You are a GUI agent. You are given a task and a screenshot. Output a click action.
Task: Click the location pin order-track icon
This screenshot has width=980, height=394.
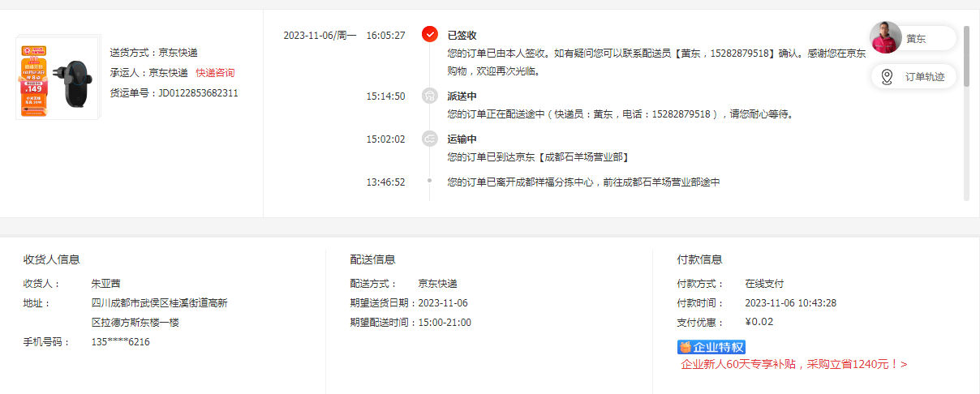887,76
